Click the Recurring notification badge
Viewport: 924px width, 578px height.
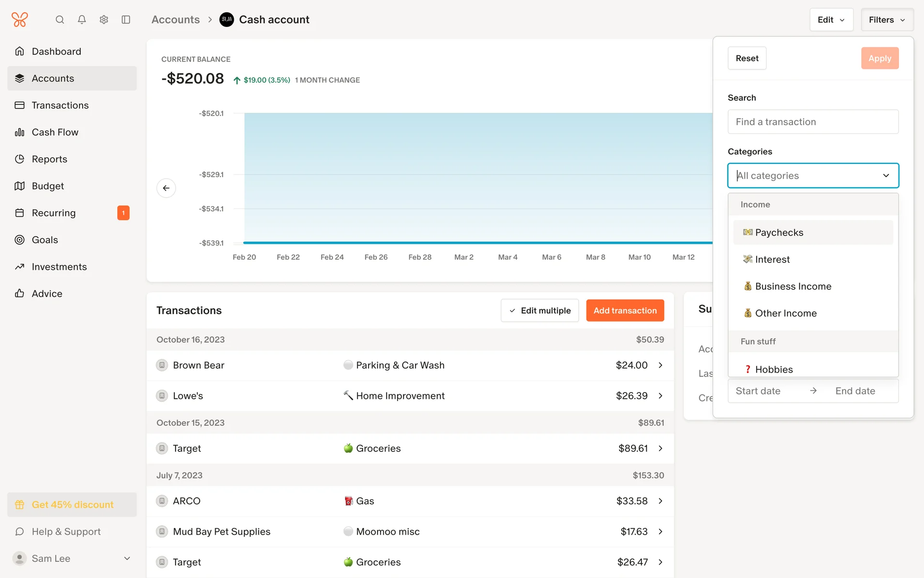[123, 213]
